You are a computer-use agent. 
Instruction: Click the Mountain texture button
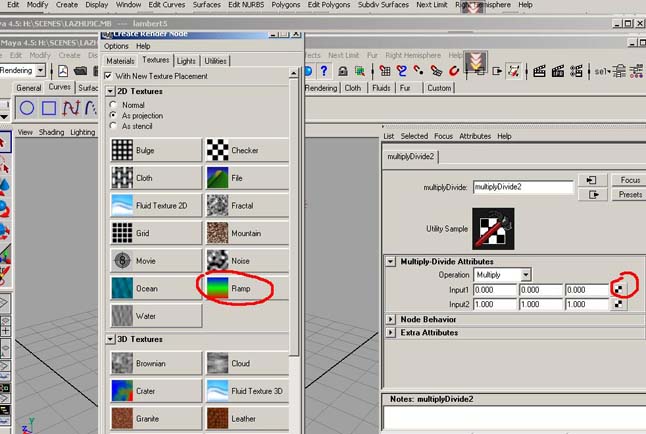coord(247,233)
